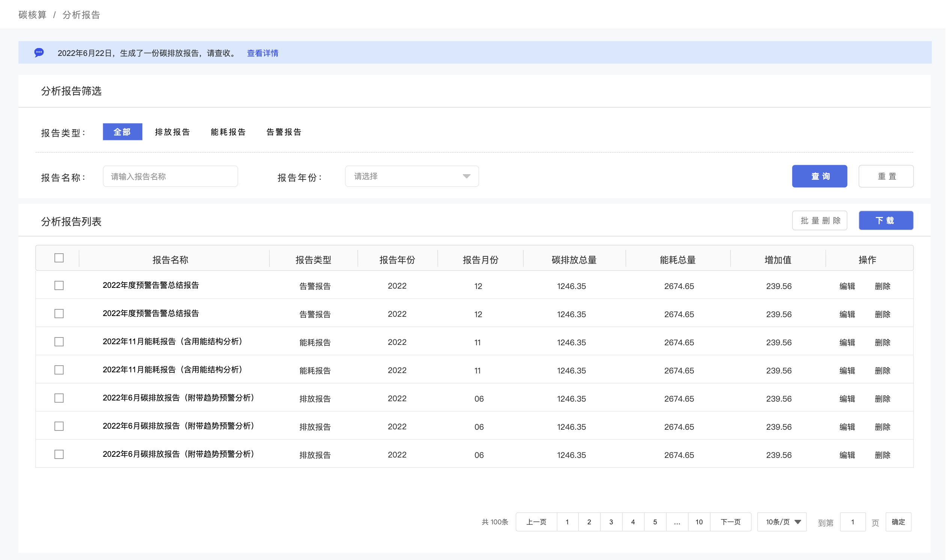Click the 查看详情 link in the notice
Viewport: 946px width, 560px height.
(263, 53)
